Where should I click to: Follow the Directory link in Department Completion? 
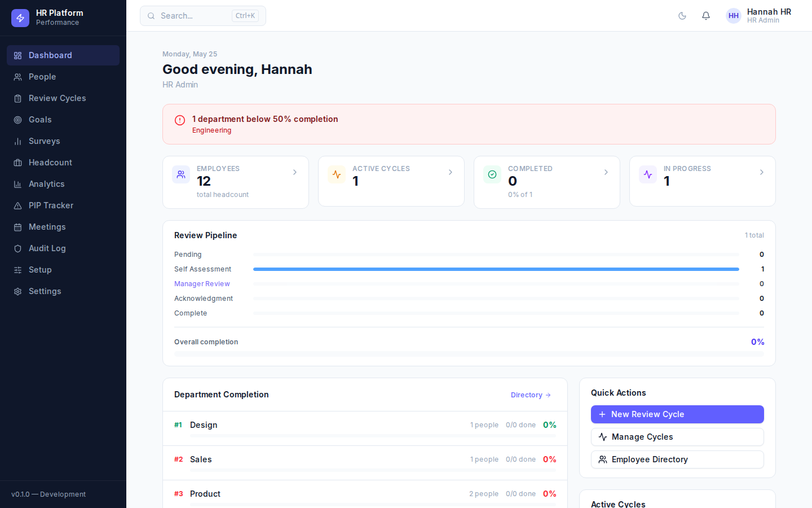point(531,395)
